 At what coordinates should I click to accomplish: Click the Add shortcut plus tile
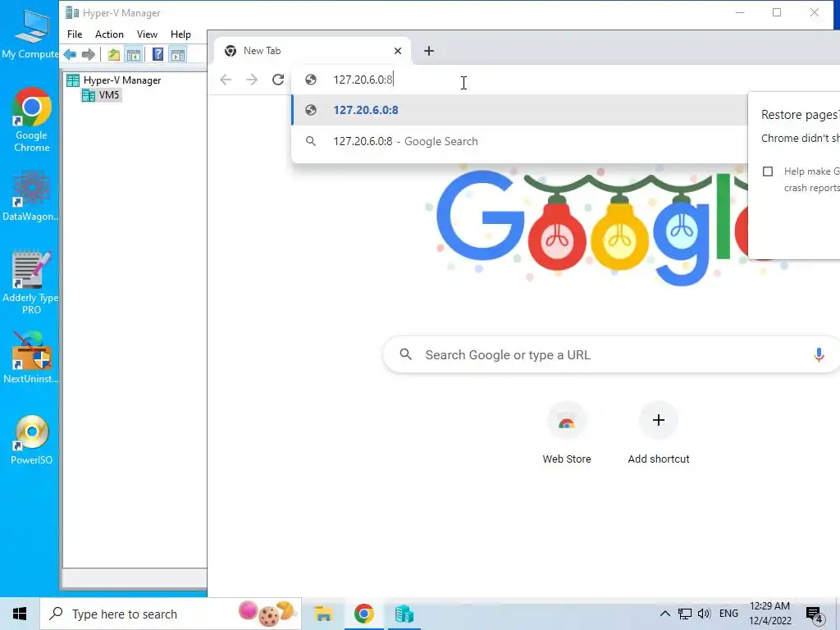point(659,433)
